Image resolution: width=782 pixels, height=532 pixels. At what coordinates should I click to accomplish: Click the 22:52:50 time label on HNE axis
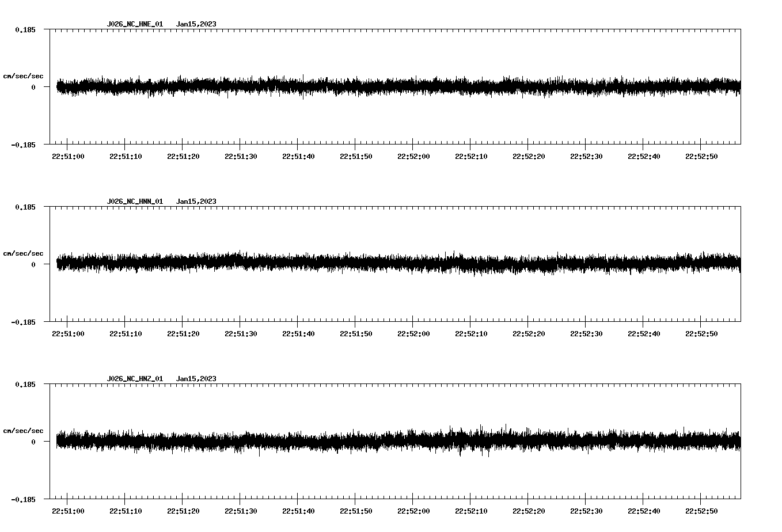pyautogui.click(x=701, y=157)
